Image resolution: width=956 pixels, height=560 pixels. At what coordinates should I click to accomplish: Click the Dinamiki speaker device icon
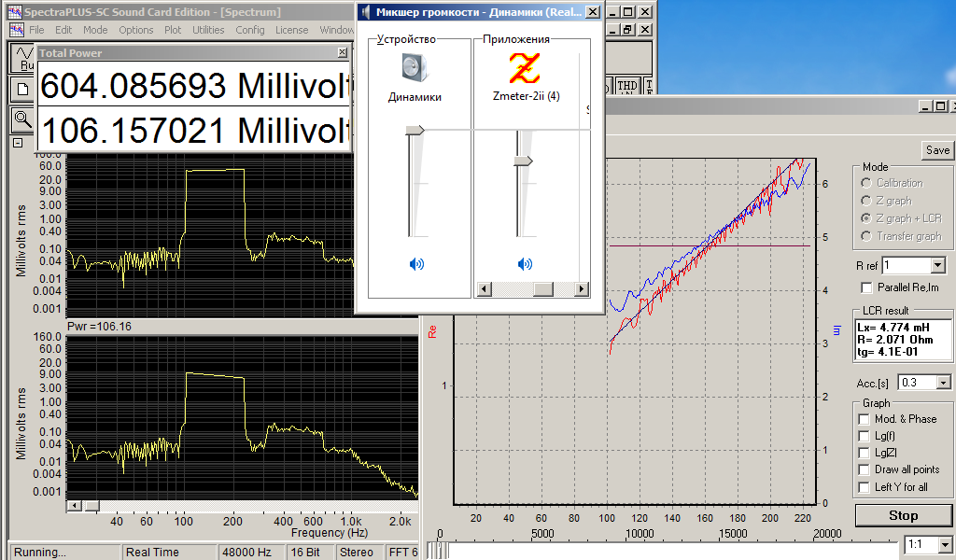[415, 67]
